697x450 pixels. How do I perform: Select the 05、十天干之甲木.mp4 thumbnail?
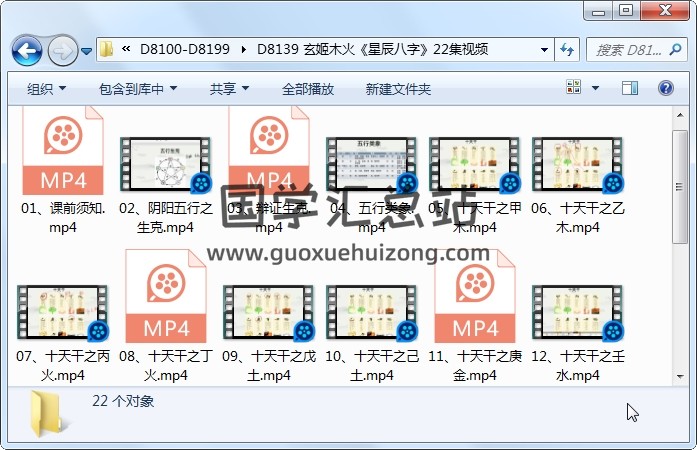point(475,165)
